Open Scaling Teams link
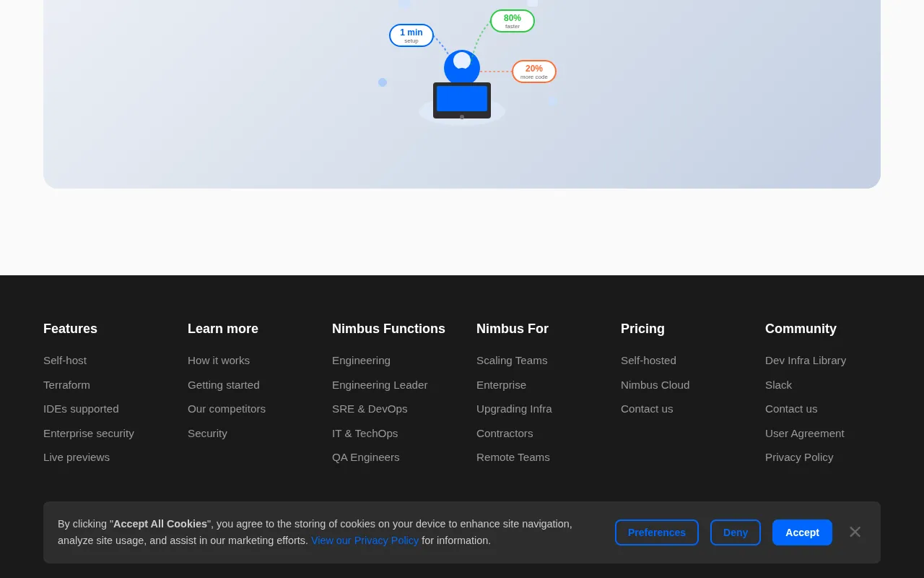The width and height of the screenshot is (924, 578). pos(512,361)
